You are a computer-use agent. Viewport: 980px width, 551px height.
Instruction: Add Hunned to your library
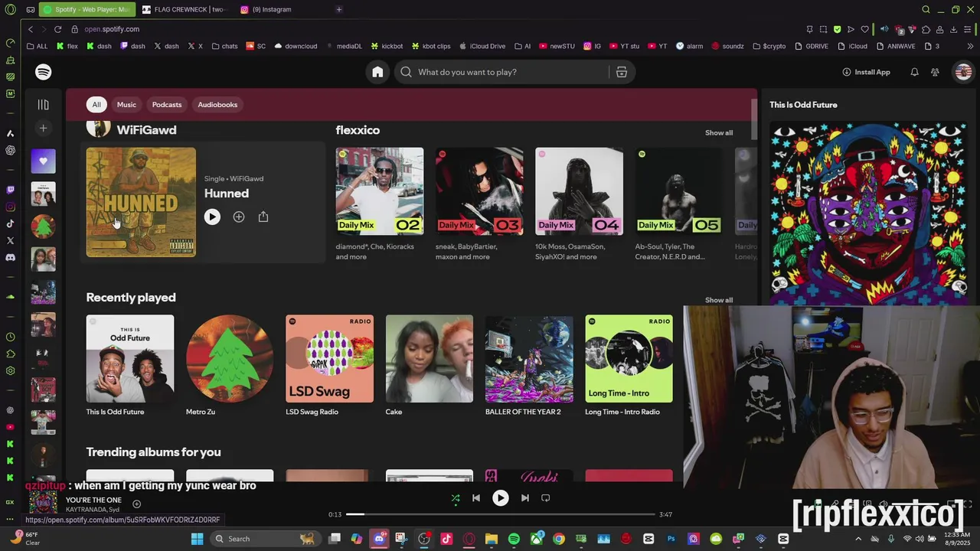tap(239, 217)
